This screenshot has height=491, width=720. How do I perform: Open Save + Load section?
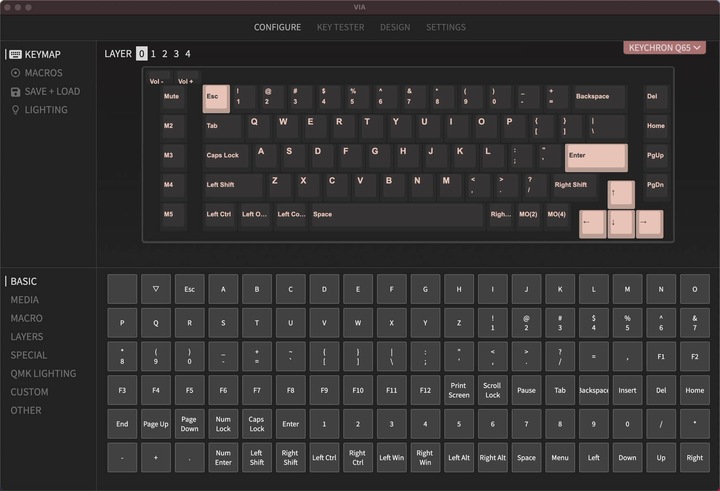45,91
